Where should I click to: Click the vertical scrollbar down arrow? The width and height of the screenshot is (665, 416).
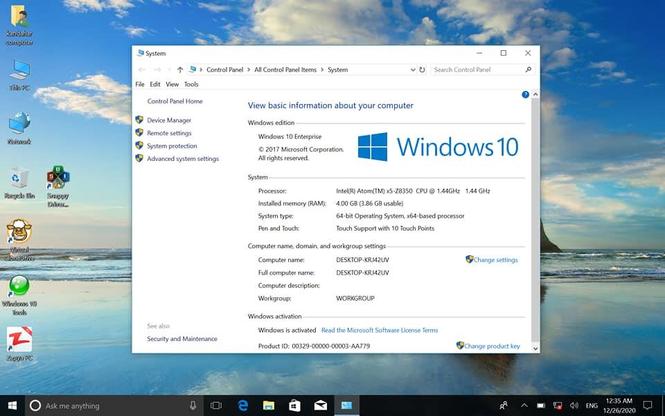click(535, 349)
